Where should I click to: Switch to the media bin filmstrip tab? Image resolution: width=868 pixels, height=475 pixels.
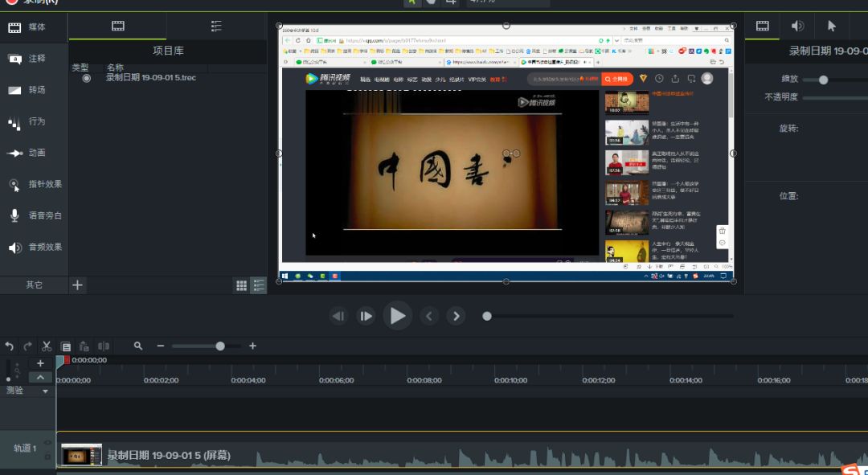[x=118, y=26]
